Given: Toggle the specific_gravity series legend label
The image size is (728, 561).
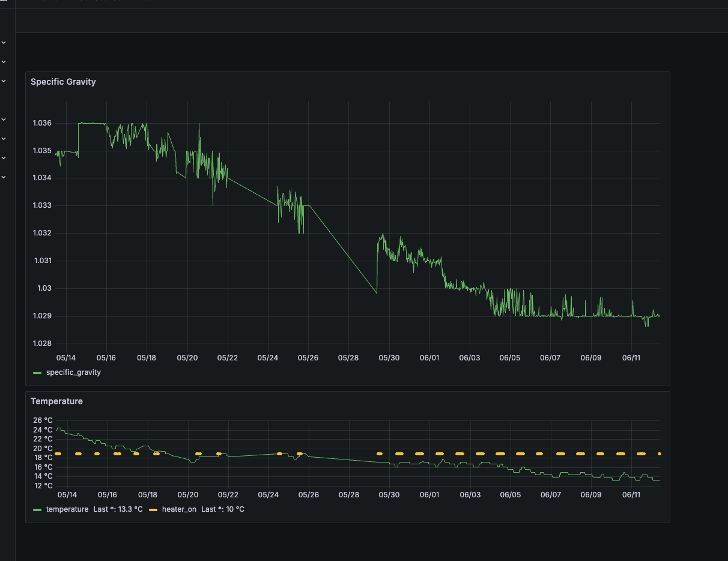Looking at the screenshot, I should pos(73,372).
